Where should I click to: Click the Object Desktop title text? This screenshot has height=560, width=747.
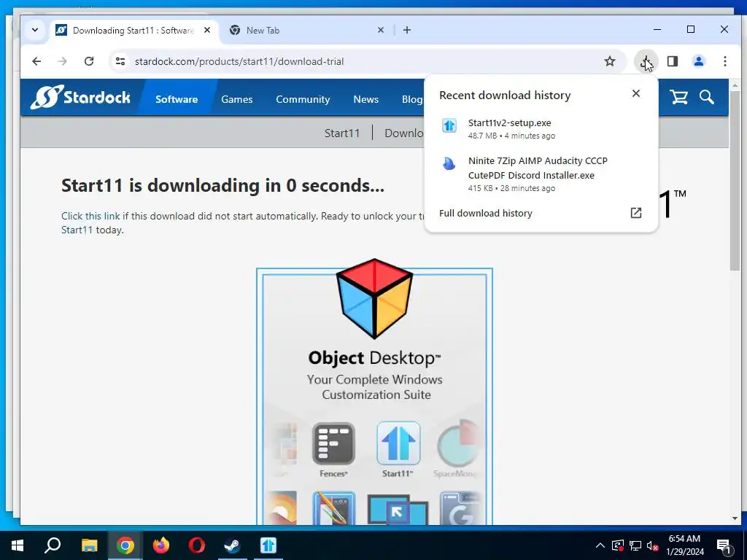pos(374,357)
